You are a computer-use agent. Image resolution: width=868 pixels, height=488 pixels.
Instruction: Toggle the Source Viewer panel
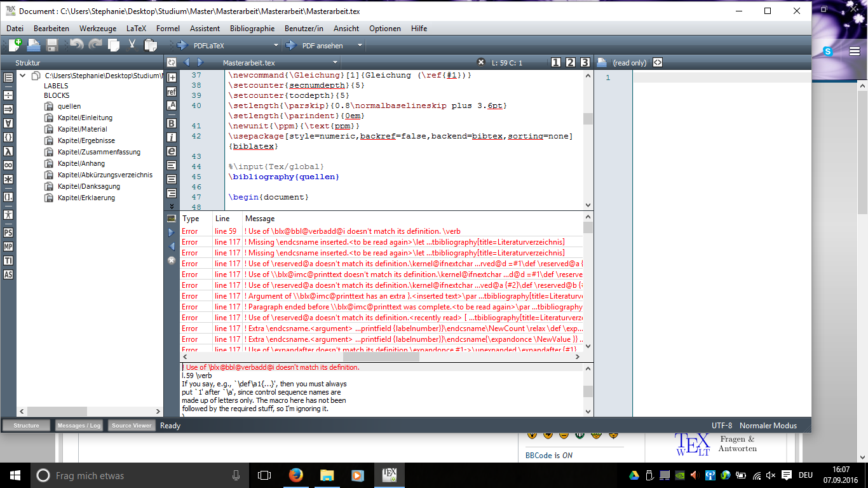click(x=132, y=426)
